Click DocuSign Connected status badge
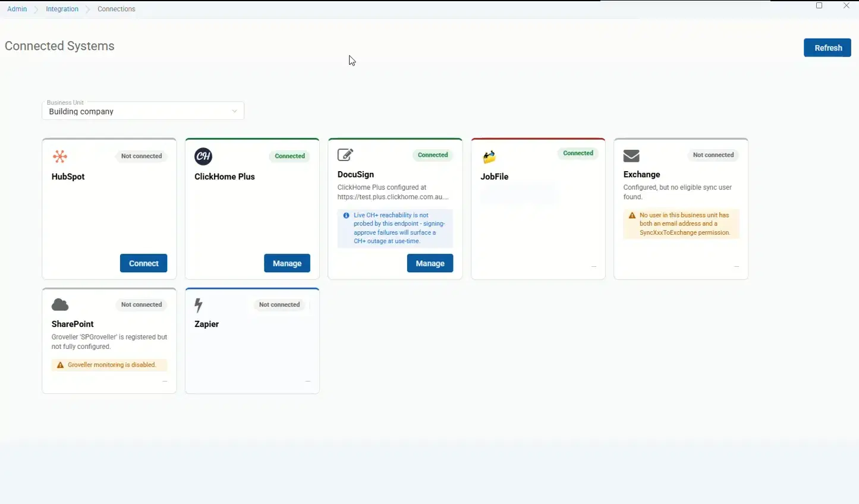This screenshot has width=859, height=504. click(x=433, y=155)
